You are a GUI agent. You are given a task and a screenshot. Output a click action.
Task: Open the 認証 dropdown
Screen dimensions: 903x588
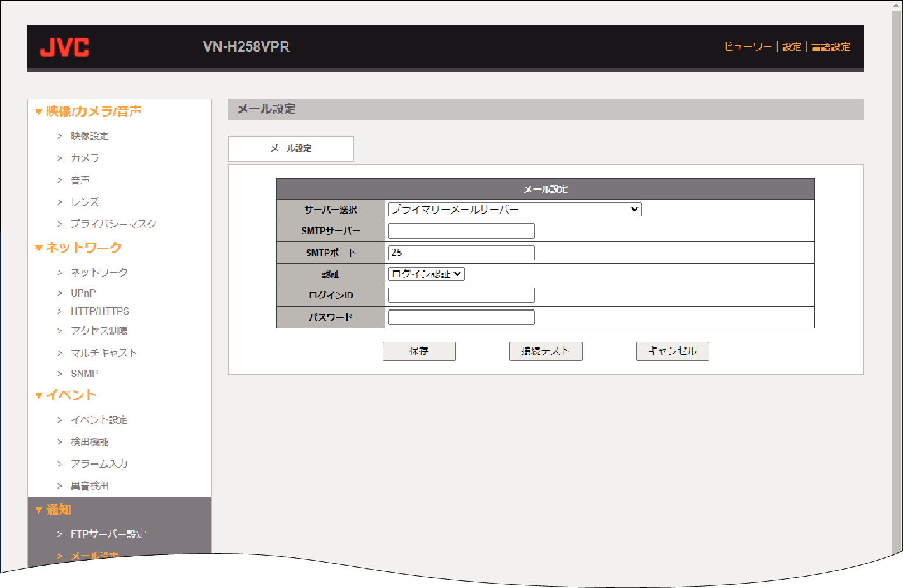click(x=426, y=274)
